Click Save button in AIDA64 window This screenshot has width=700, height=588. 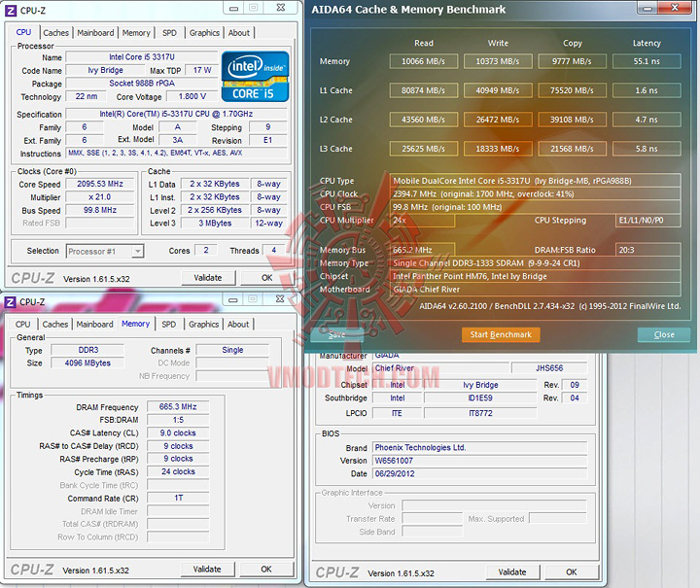(336, 334)
